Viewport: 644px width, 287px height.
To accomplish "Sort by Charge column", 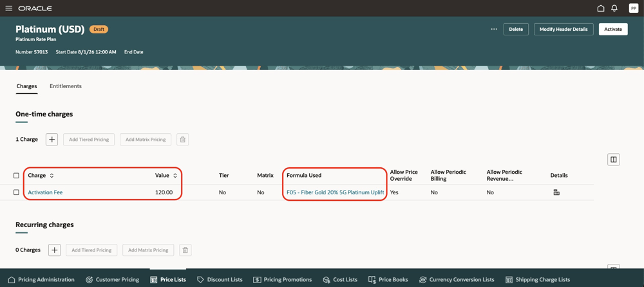I will point(52,175).
